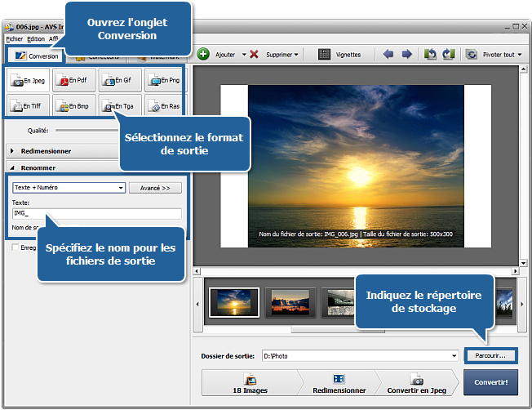Click the green Ajouter plus icon
This screenshot has height=410, width=532.
pyautogui.click(x=203, y=55)
